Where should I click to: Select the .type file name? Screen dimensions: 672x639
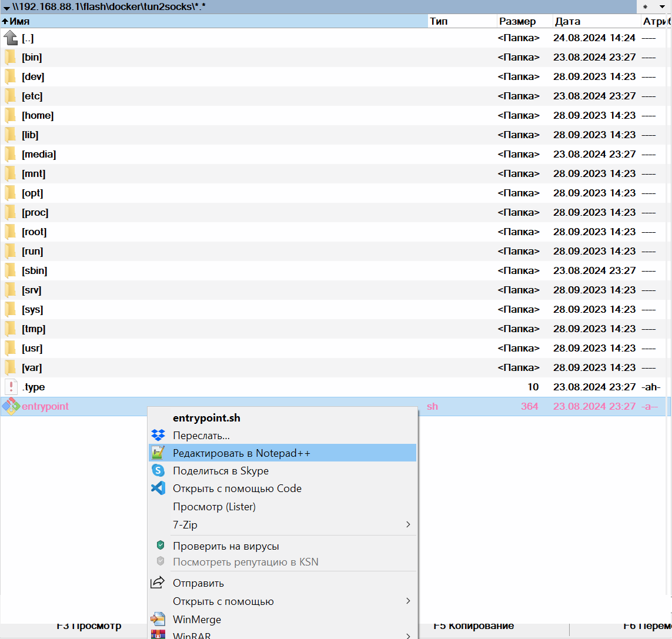click(x=34, y=387)
